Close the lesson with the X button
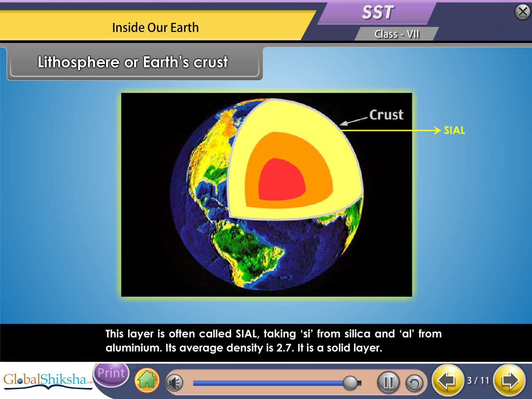This screenshot has width=532, height=399. point(523,12)
